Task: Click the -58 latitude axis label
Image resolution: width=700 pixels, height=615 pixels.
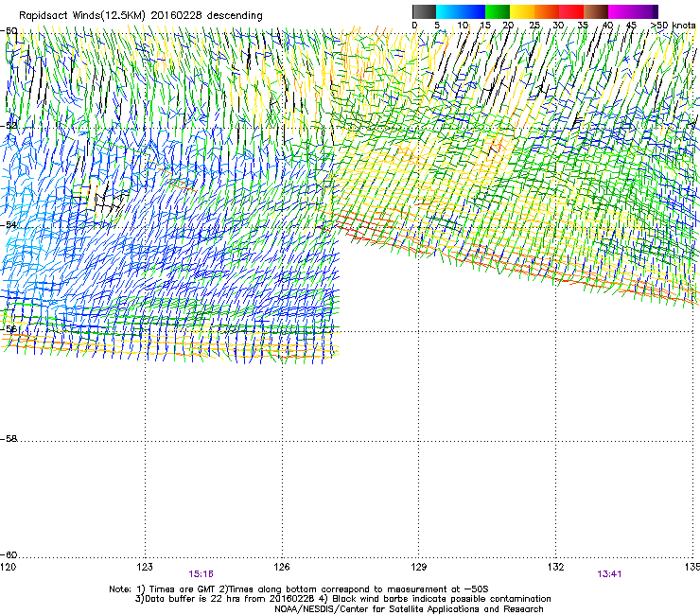Action: click(9, 439)
